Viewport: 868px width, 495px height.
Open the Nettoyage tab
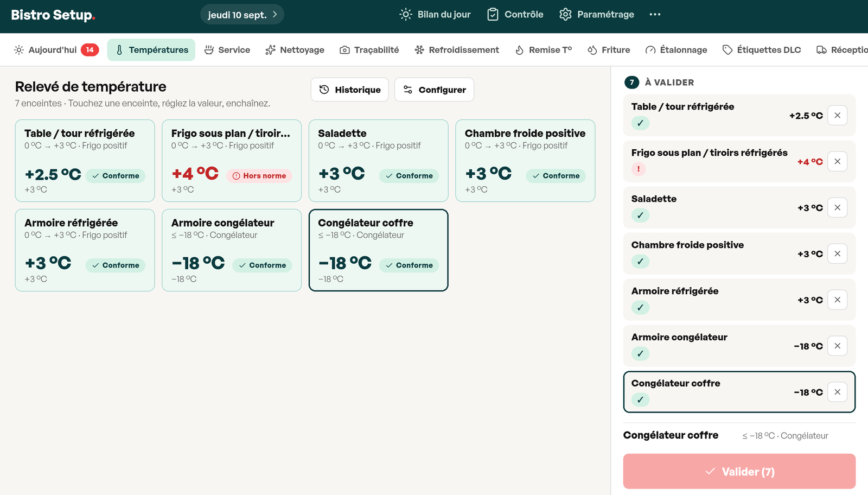[x=295, y=50]
